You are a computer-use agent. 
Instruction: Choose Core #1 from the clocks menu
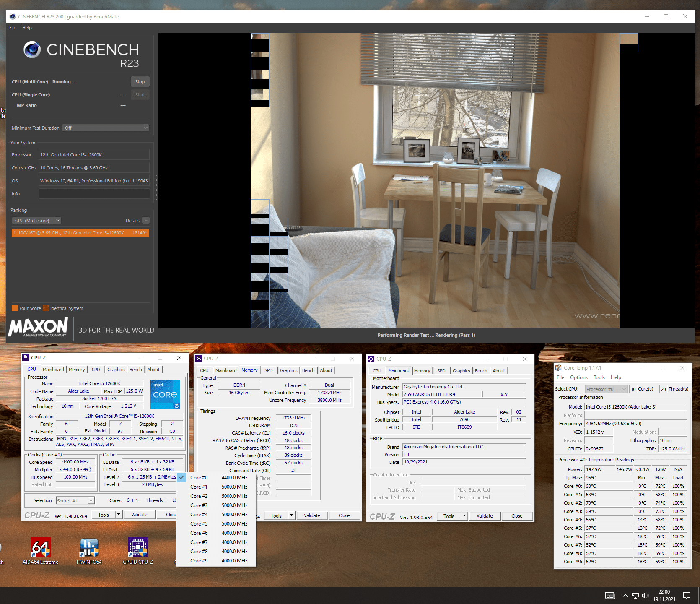pyautogui.click(x=216, y=487)
